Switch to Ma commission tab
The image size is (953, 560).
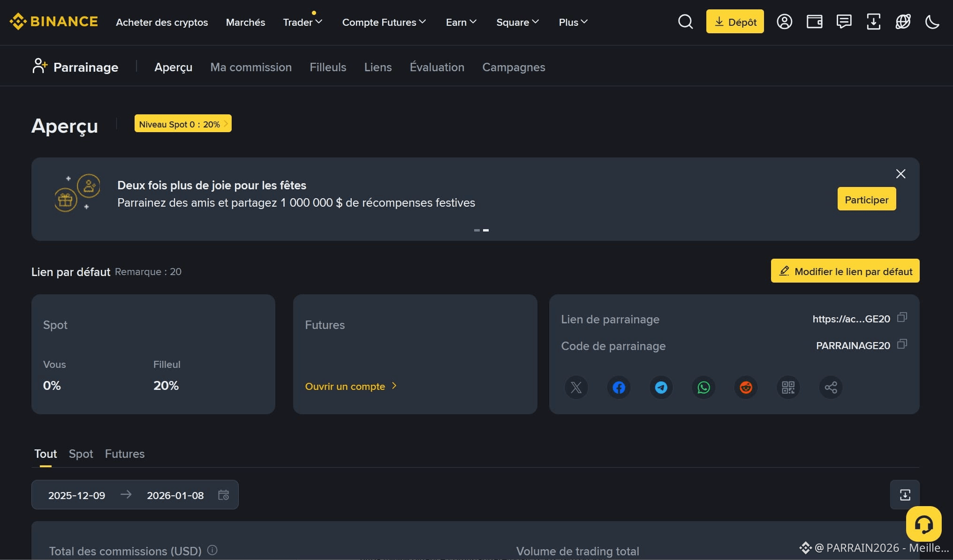tap(251, 67)
